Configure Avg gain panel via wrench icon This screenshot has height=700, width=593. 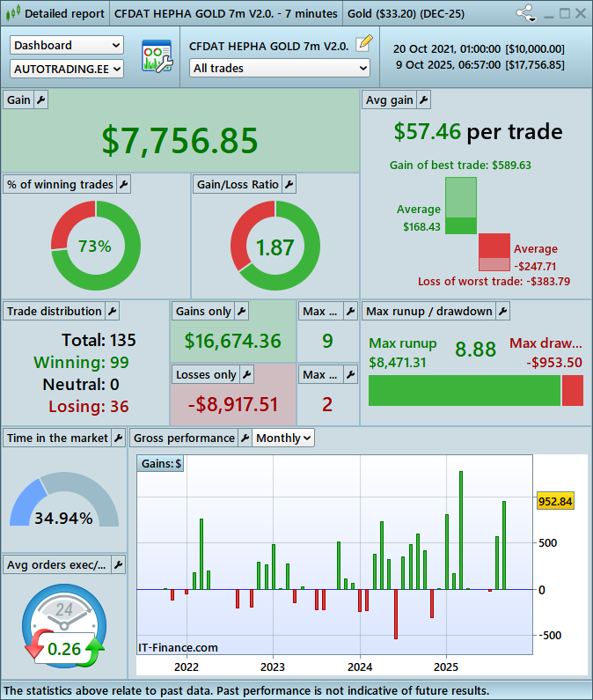pyautogui.click(x=423, y=100)
